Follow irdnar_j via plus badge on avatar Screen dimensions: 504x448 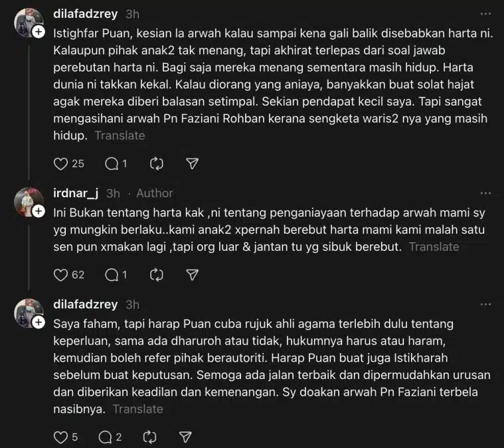click(x=39, y=211)
